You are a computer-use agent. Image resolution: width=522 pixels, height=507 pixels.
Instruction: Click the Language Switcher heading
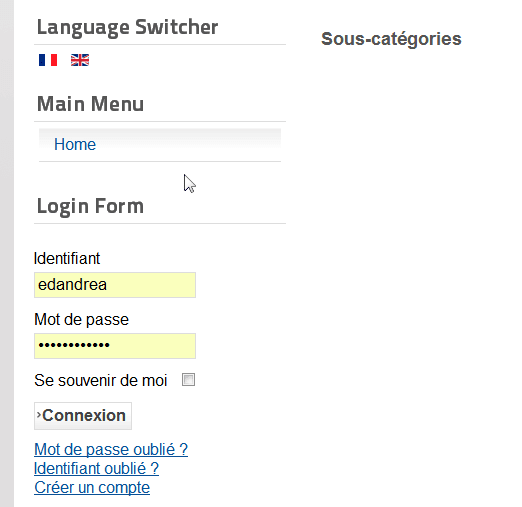[x=127, y=27]
